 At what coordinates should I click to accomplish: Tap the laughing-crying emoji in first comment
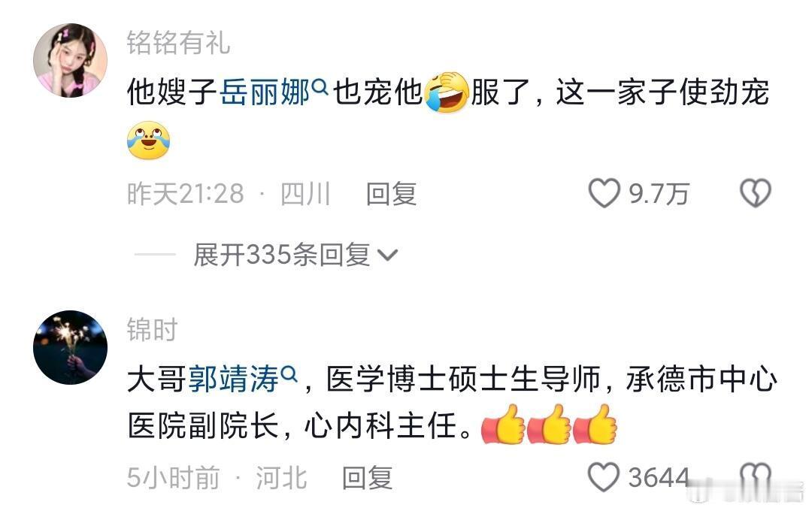447,92
